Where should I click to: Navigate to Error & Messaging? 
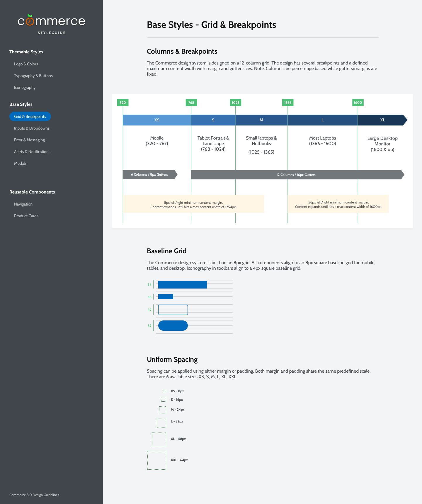(x=29, y=140)
